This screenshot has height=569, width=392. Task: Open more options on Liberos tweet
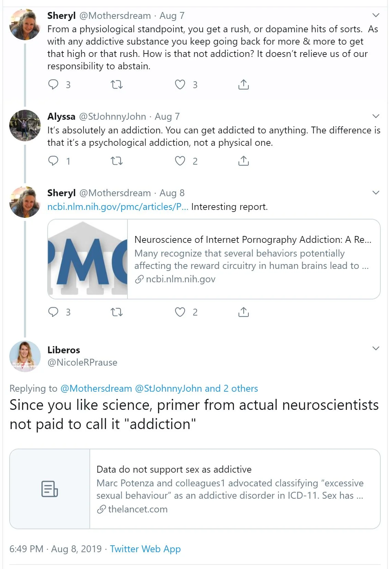pos(376,349)
